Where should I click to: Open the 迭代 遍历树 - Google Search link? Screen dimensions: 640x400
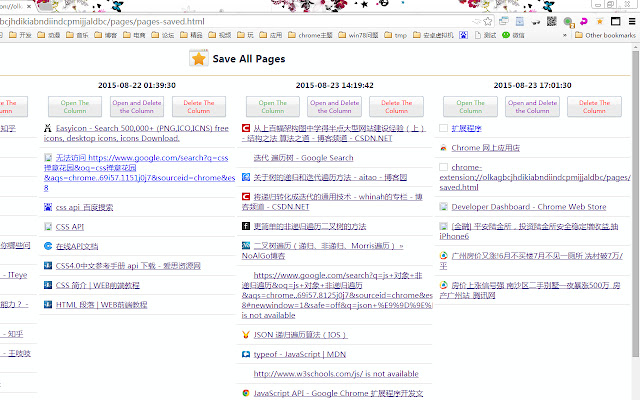pos(303,158)
